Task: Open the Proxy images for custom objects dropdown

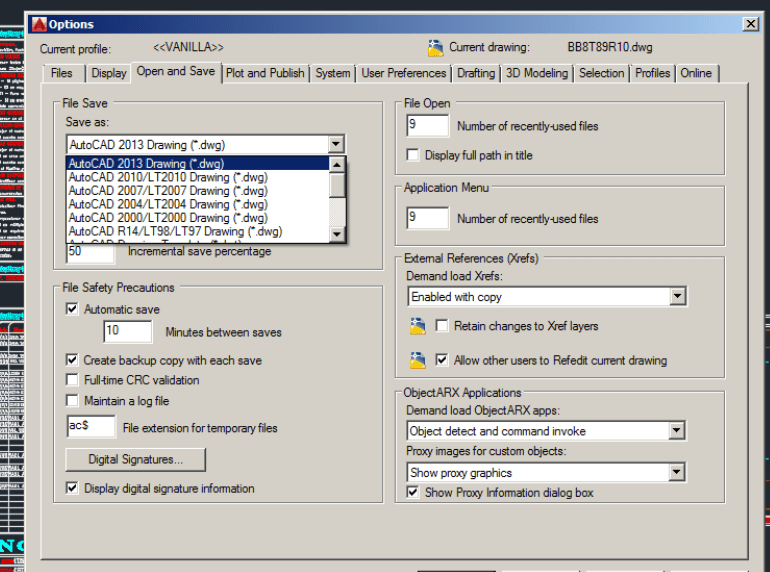Action: [677, 472]
